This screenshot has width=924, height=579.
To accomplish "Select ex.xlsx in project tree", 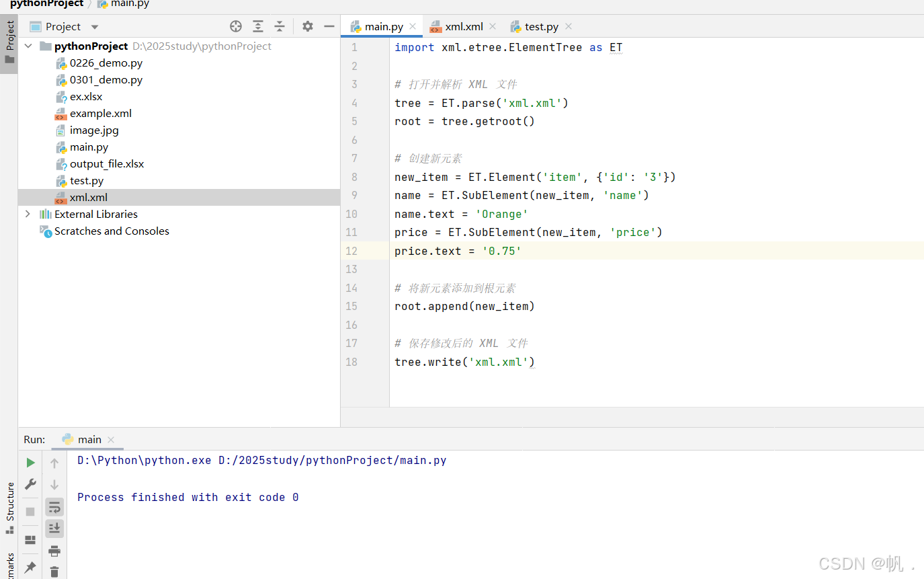I will [x=86, y=96].
